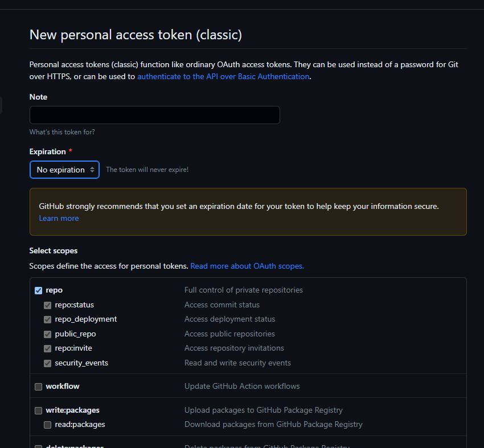Click the Note text input field

[x=154, y=115]
